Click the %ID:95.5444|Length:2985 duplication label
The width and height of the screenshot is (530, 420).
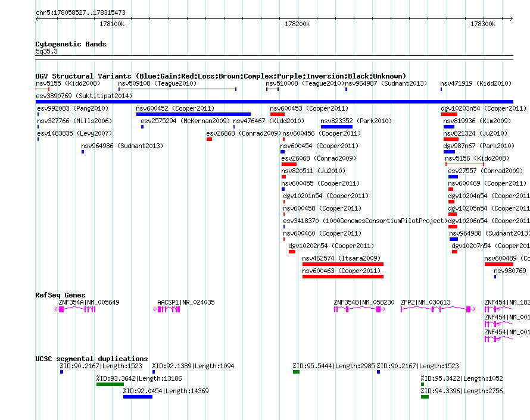333,366
